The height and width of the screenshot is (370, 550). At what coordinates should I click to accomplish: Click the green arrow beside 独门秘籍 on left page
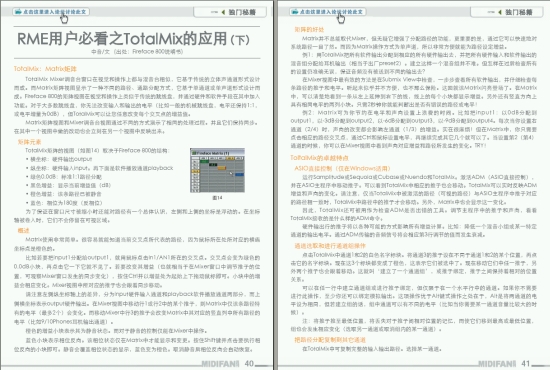[x=223, y=12]
